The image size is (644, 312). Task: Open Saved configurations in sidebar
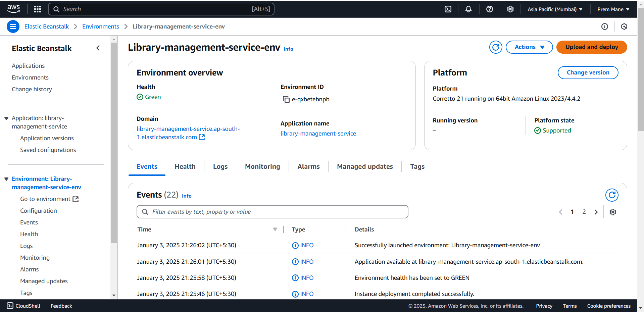coord(48,150)
